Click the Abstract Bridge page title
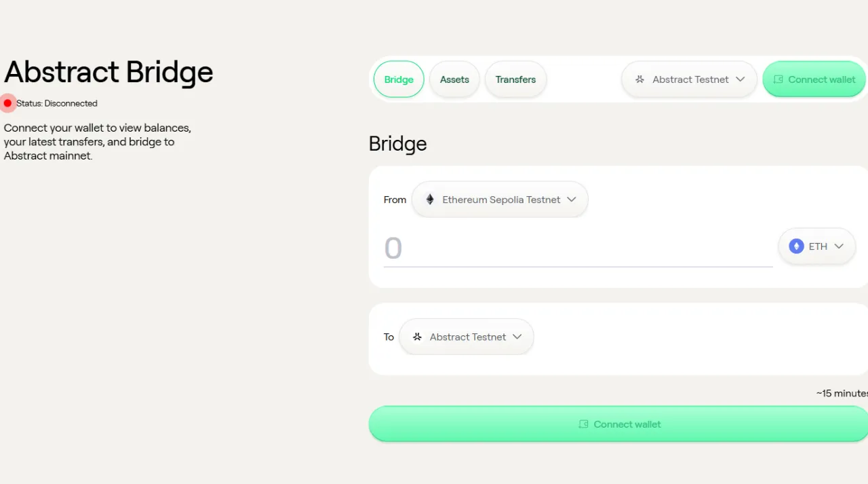Viewport: 868px width, 484px height. tap(108, 72)
